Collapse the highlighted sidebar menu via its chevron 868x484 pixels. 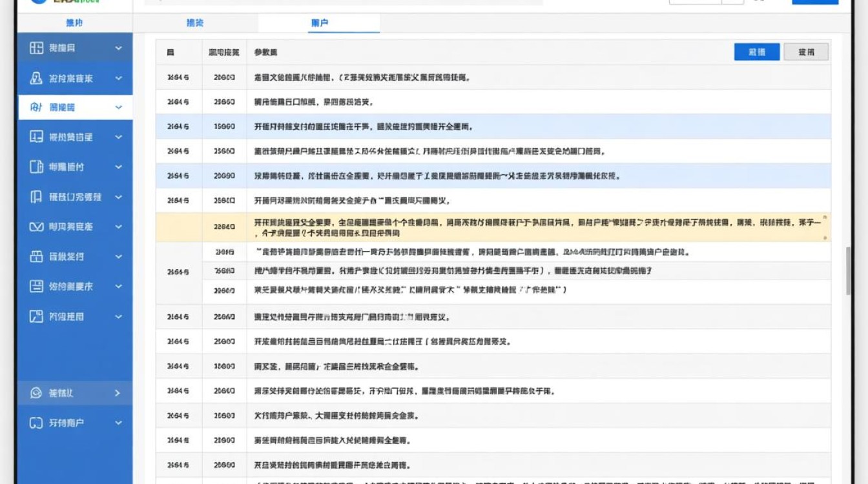coord(119,107)
